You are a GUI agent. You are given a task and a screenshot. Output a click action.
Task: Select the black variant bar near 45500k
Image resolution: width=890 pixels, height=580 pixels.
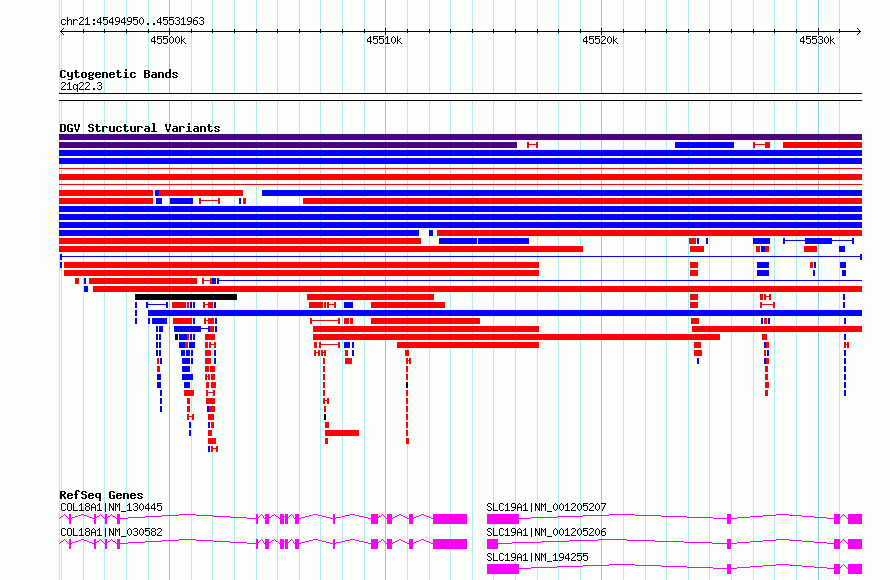point(186,297)
